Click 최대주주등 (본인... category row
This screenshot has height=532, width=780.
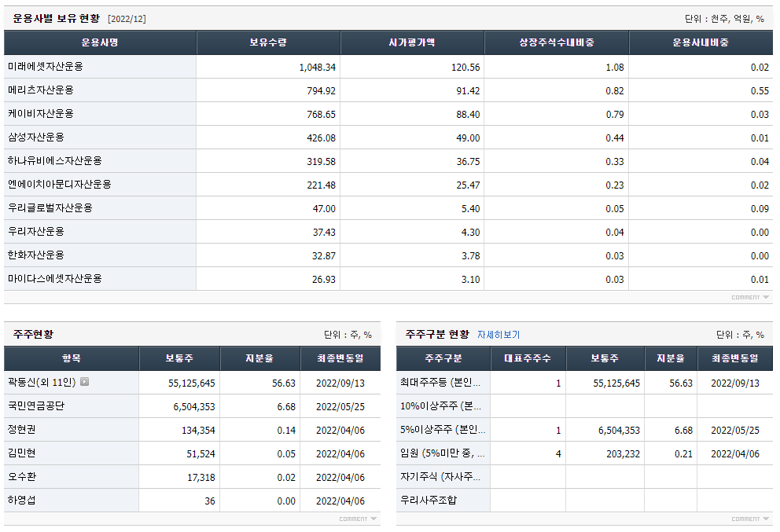(x=584, y=383)
